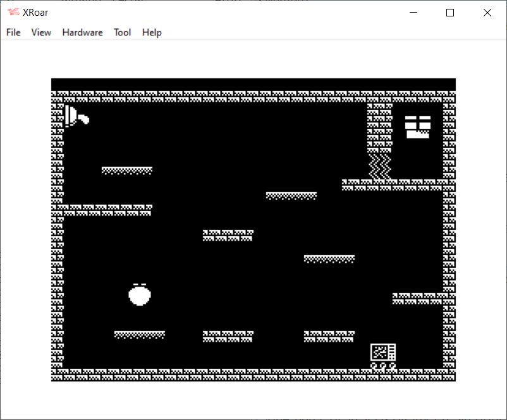Click the checkered platform directly below the ball
This screenshot has height=420, width=507.
[139, 335]
